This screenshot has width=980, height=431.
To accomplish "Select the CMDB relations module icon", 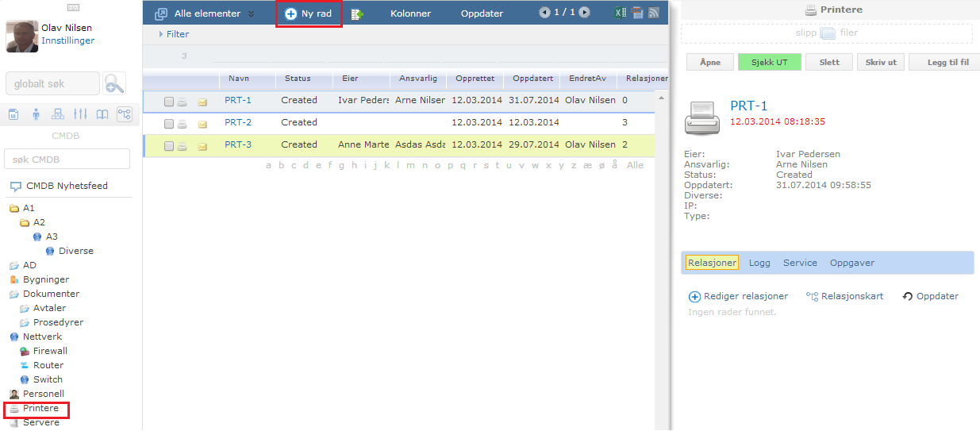I will pos(125,114).
